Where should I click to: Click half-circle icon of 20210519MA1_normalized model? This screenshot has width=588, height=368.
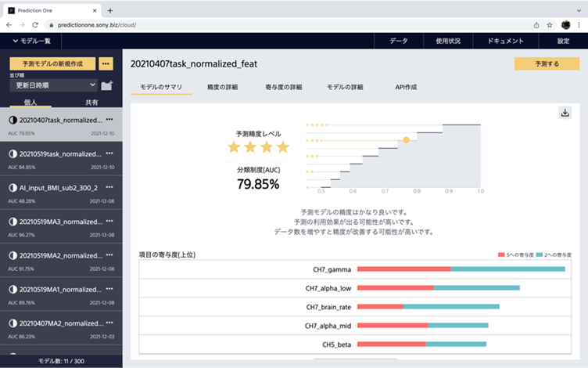pos(13,289)
